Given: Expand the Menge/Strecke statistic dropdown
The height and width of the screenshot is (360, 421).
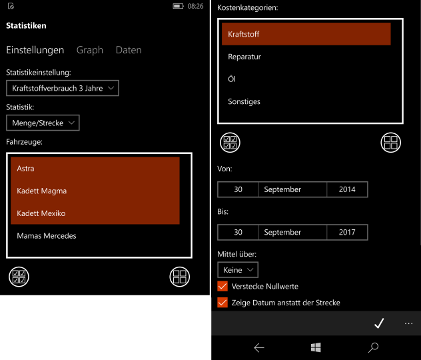Looking at the screenshot, I should pos(43,123).
